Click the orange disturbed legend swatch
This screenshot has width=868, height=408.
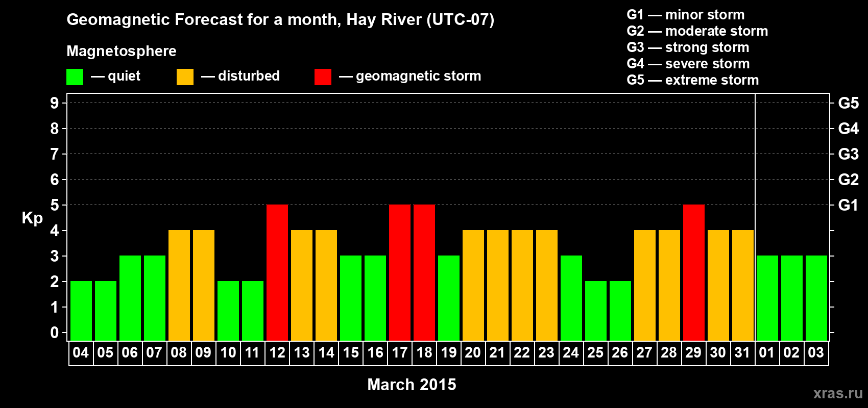point(185,77)
